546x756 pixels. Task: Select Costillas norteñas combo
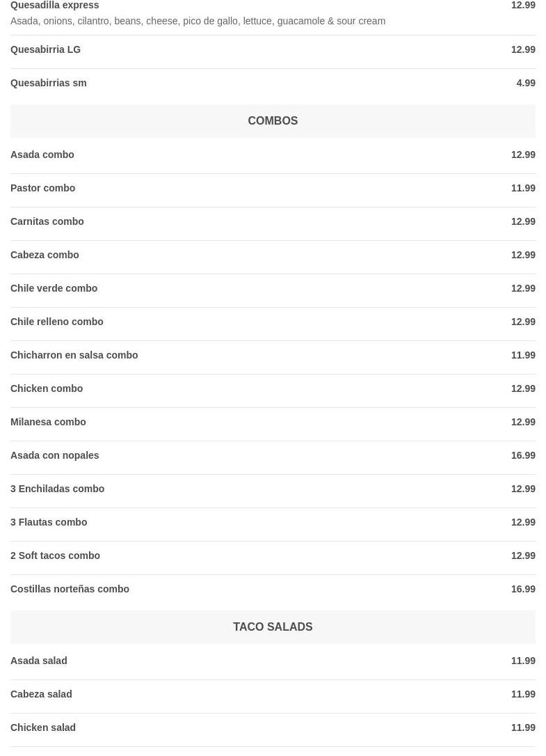coord(70,589)
